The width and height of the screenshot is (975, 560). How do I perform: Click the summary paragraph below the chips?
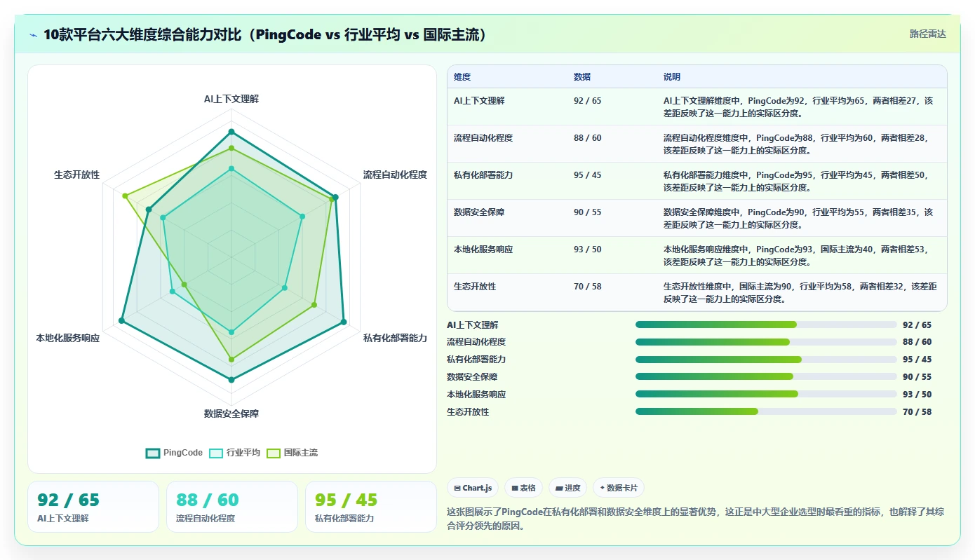point(695,519)
